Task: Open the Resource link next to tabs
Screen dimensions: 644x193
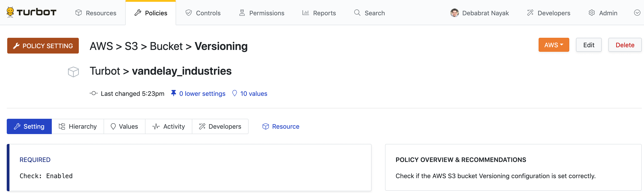Action: tap(281, 127)
